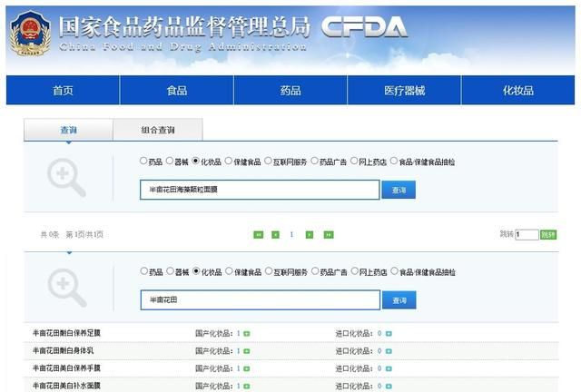The height and width of the screenshot is (392, 581).
Task: Select 保健食品 radio in upper search panel
Action: click(x=229, y=161)
